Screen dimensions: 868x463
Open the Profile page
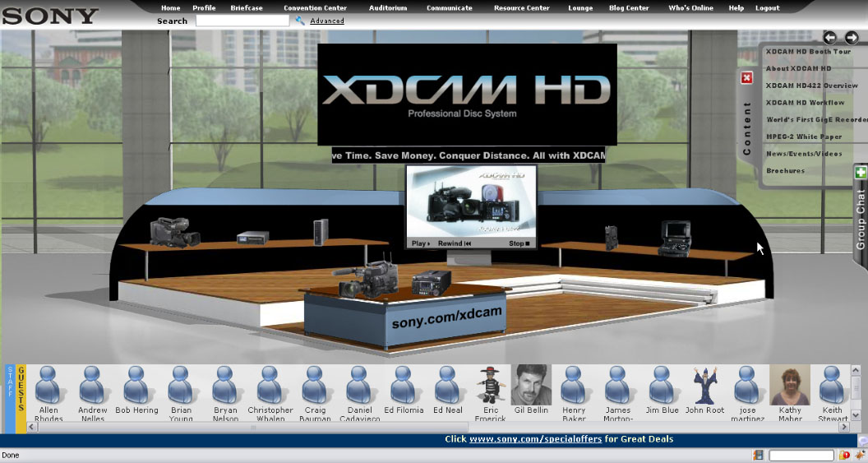[x=204, y=7]
